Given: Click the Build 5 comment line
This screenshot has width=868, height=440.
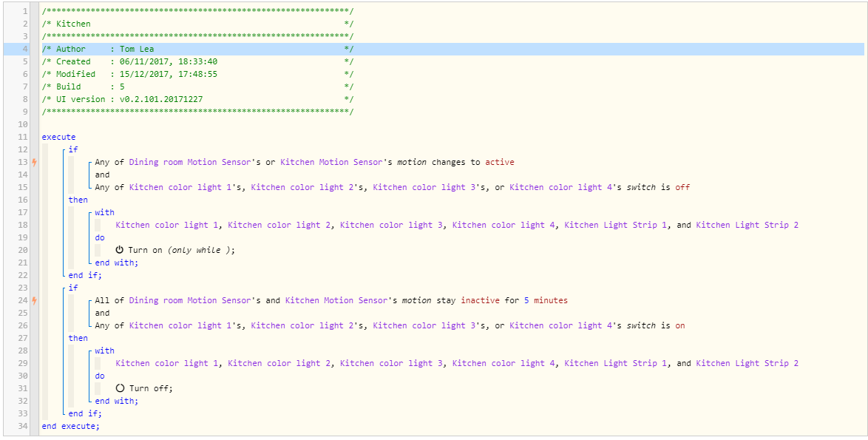Looking at the screenshot, I should click(x=197, y=87).
